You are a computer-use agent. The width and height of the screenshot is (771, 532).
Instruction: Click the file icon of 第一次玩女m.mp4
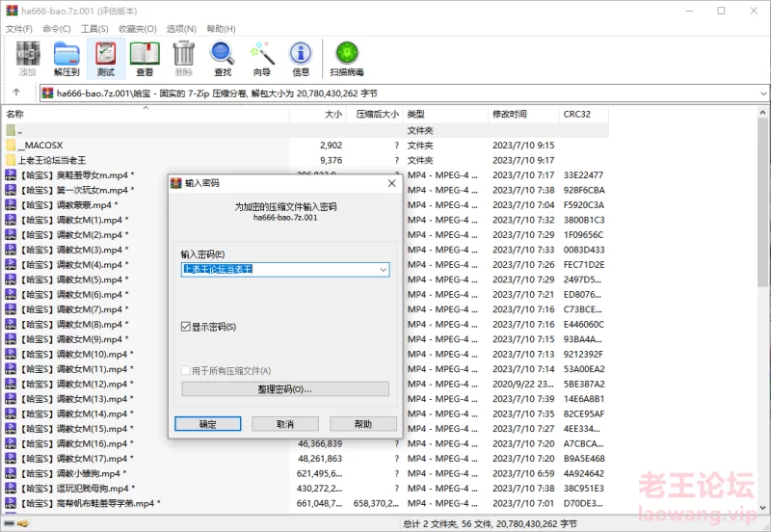pyautogui.click(x=11, y=190)
